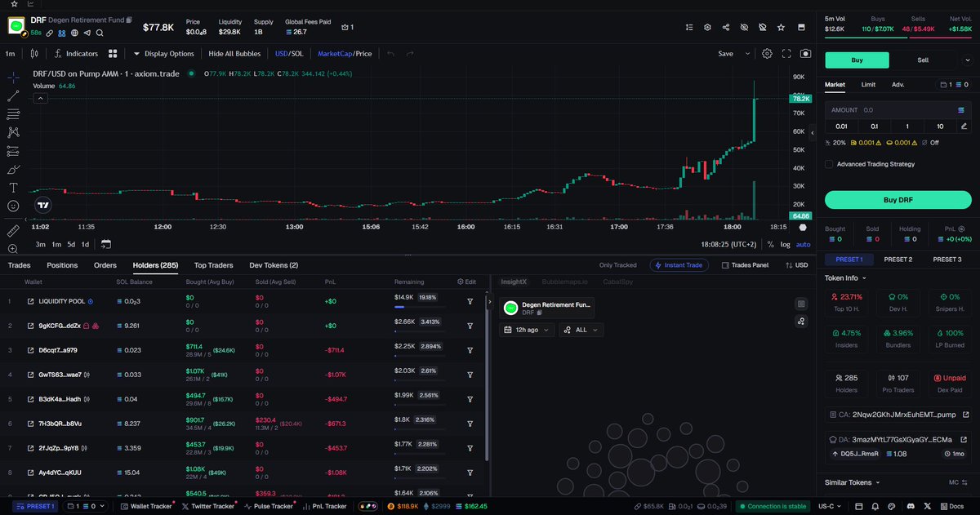
Task: Switch to the Positions tab
Action: [62, 265]
